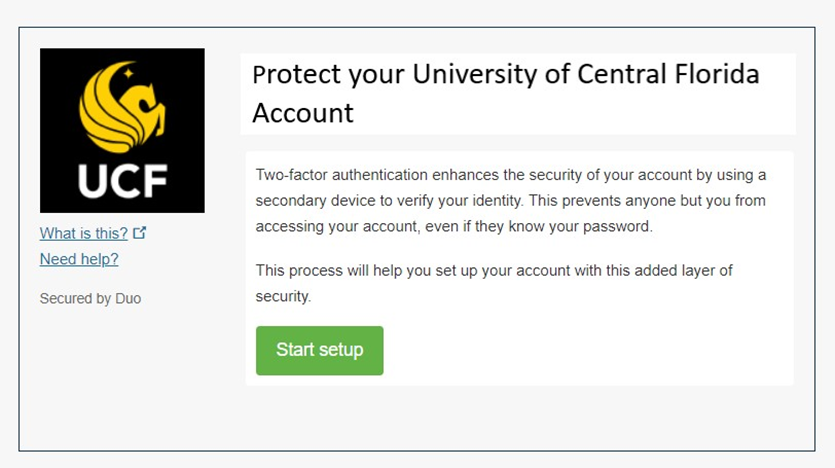The image size is (835, 468).
Task: Open the What is this? link
Action: 84,233
